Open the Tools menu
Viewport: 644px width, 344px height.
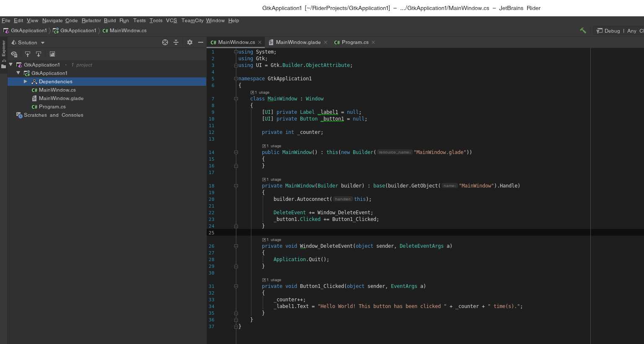pyautogui.click(x=156, y=21)
